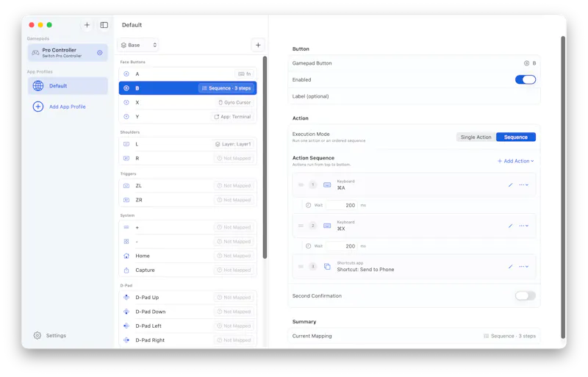The image size is (588, 377).
Task: Edit the second Wait 200 ms field
Action: [341, 246]
